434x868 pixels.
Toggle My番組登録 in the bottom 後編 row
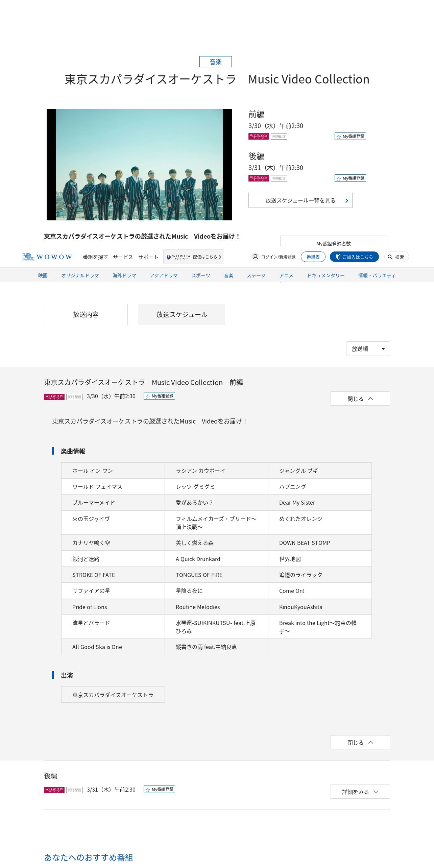tap(159, 789)
